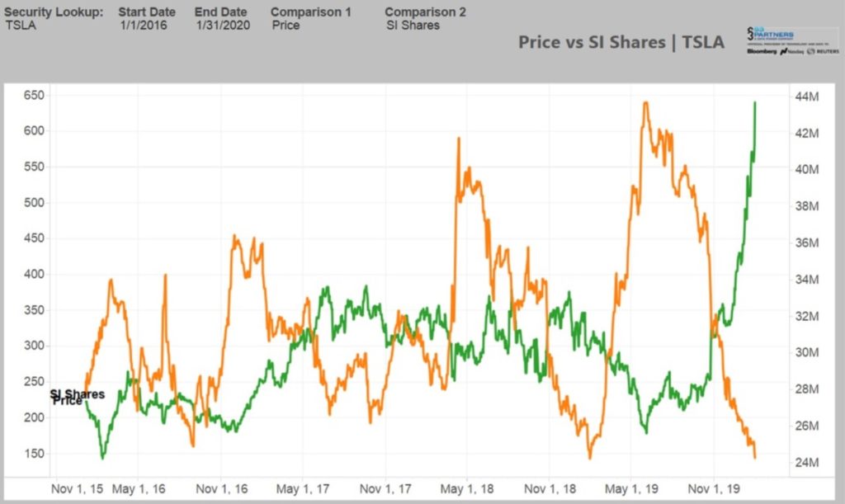845x504 pixels.
Task: Click the "Nov 1, 19" date axis label
Action: 714,489
